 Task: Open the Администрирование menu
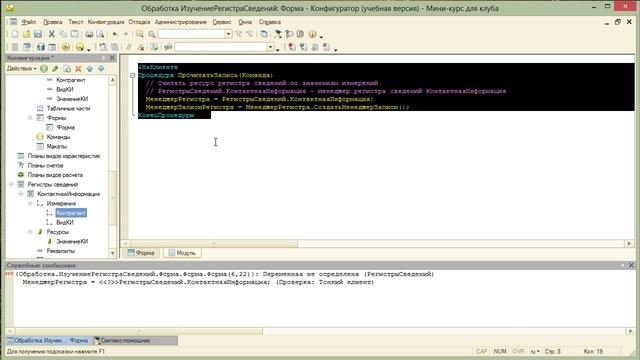(x=180, y=22)
